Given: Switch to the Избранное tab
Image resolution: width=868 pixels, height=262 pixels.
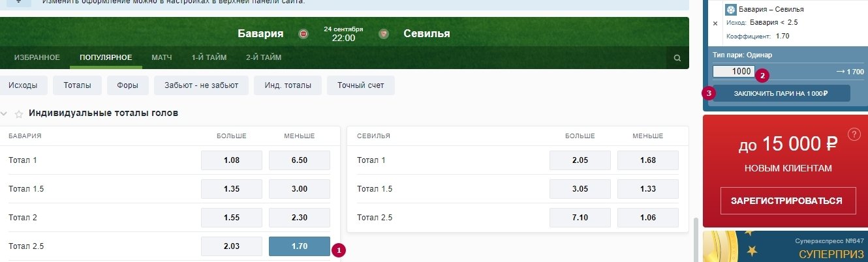Looking at the screenshot, I should pos(37,57).
